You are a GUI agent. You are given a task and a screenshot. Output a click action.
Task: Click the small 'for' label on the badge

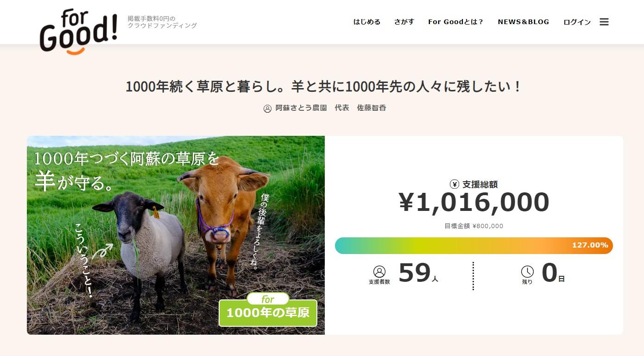point(268,299)
